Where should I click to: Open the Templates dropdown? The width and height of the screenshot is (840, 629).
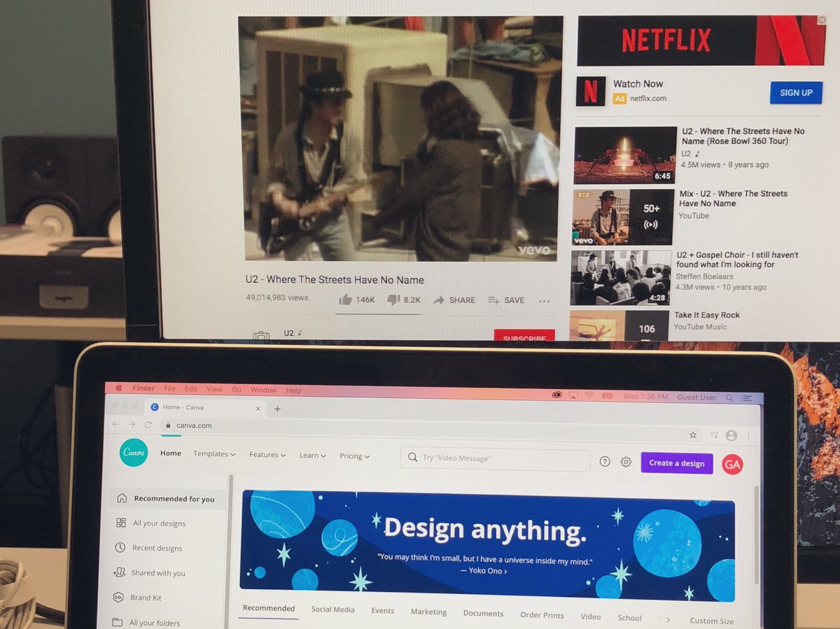pyautogui.click(x=213, y=454)
